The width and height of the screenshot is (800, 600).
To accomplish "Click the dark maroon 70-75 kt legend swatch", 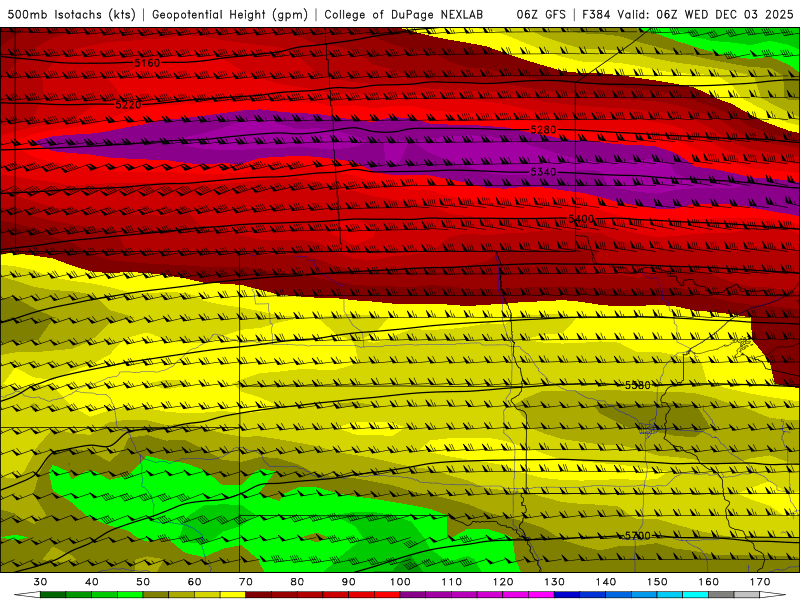I will tap(259, 595).
